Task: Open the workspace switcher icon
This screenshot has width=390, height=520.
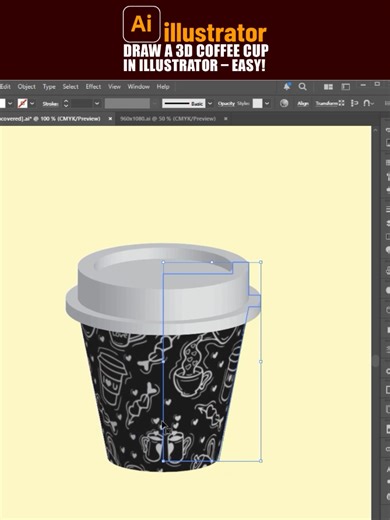Action: tap(346, 87)
